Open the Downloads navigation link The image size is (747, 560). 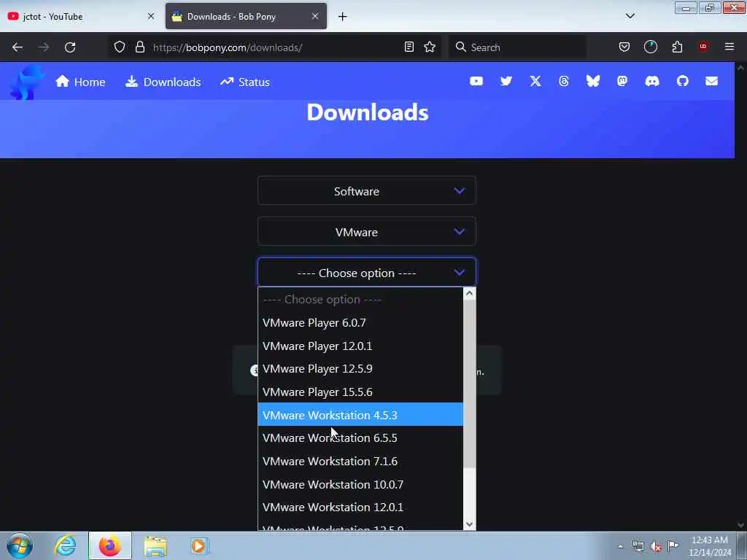pyautogui.click(x=163, y=82)
